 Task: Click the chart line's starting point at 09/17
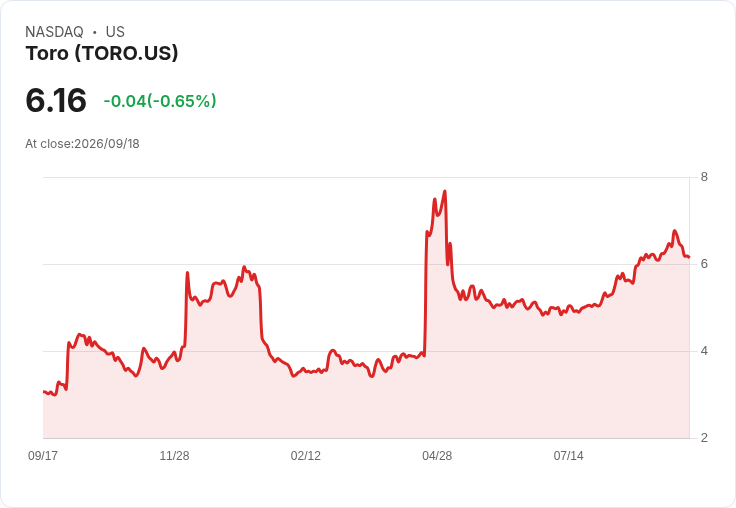click(43, 392)
